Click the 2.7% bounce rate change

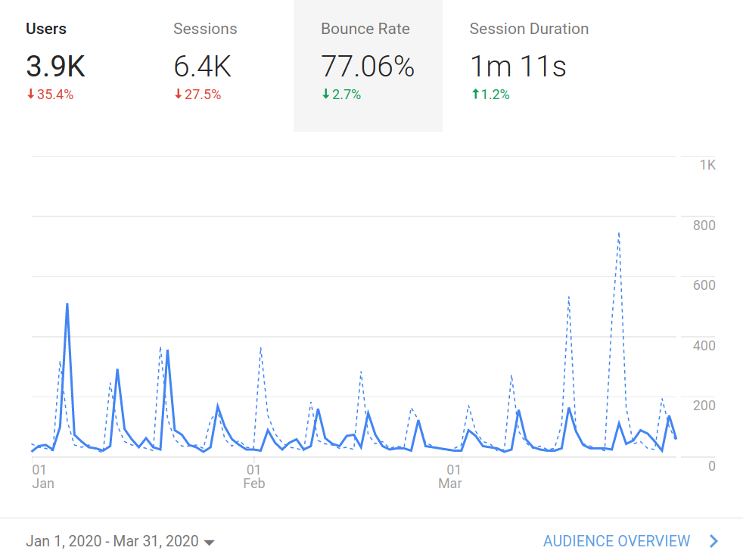pyautogui.click(x=342, y=95)
